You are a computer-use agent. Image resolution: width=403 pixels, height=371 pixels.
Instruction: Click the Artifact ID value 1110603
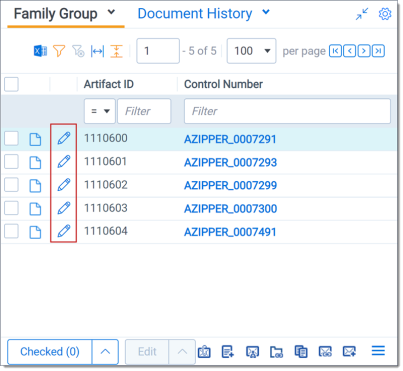[x=106, y=208]
